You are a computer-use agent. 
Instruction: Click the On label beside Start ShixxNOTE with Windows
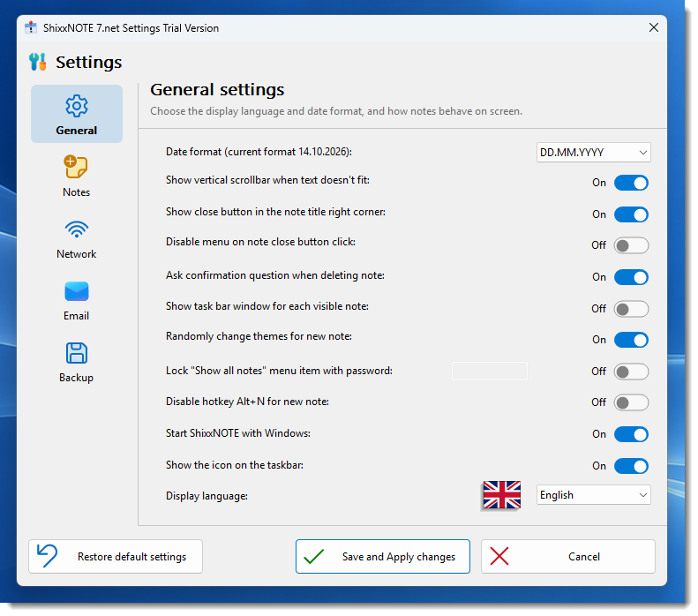(599, 434)
